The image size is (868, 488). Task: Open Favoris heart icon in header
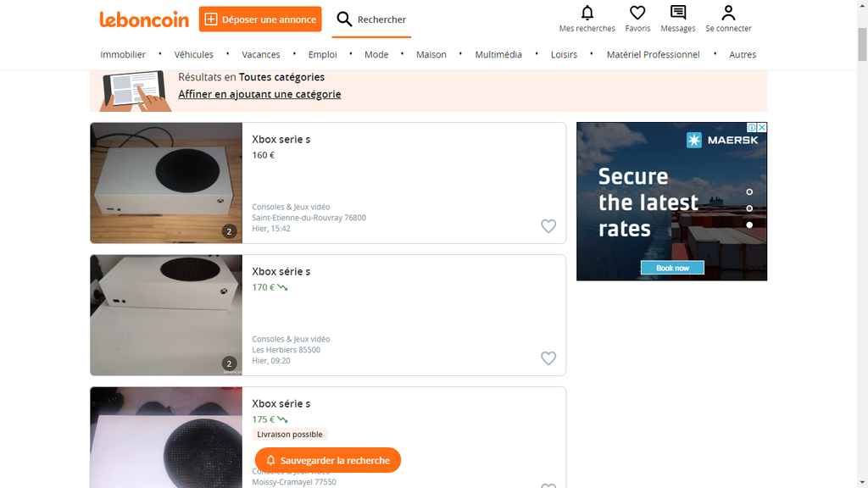point(637,13)
